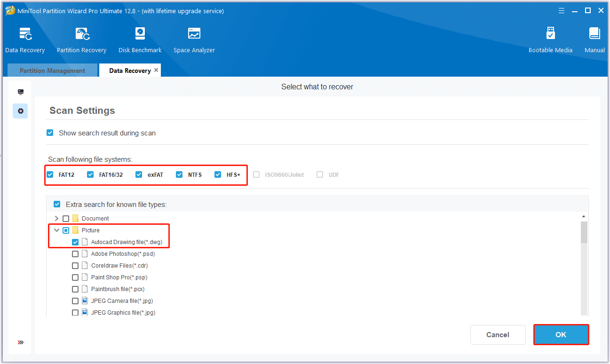Select the Coreldraw Files(*.cdr) label
The image size is (610, 364).
[119, 266]
